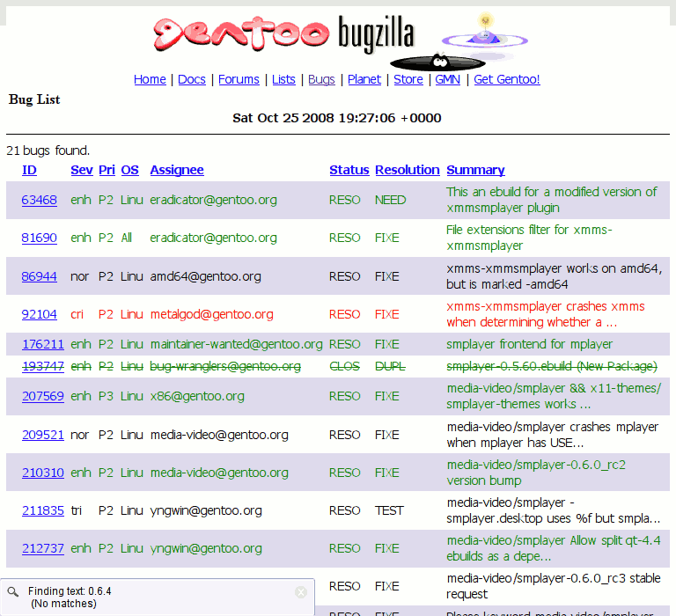Image resolution: width=676 pixels, height=616 pixels.
Task: Open bug 207569
Action: pos(42,396)
